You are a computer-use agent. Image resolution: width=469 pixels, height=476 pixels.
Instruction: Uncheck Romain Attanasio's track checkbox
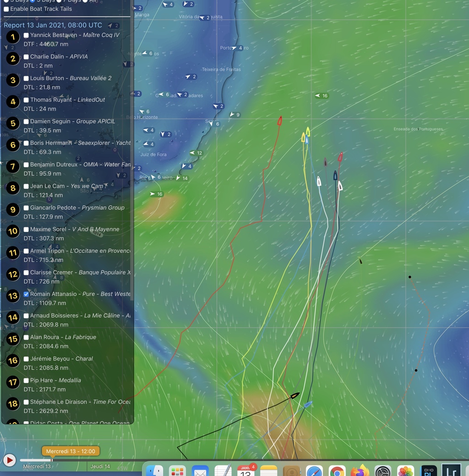point(26,294)
